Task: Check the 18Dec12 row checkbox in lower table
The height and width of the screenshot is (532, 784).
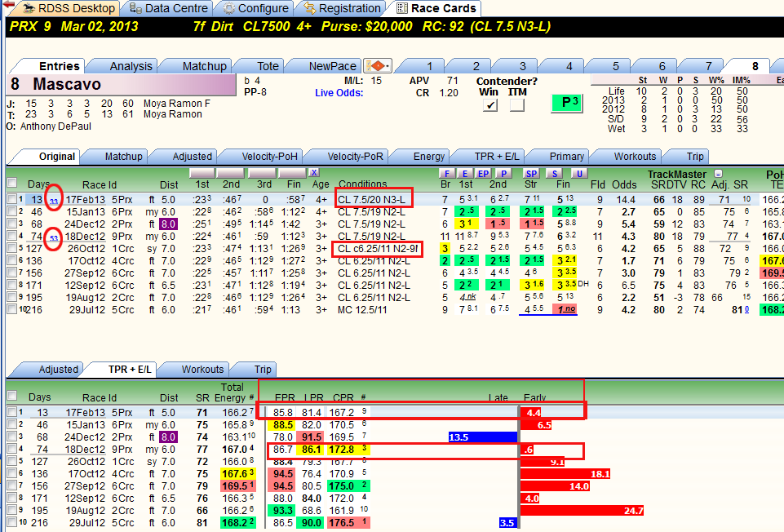Action: click(12, 449)
